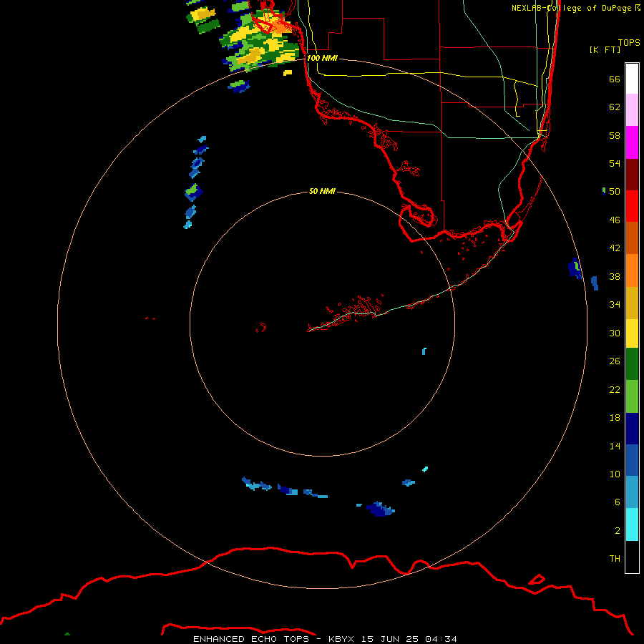Click the dark red 54 kft swatch
Viewport: 644px width, 644px height.
pyautogui.click(x=632, y=175)
